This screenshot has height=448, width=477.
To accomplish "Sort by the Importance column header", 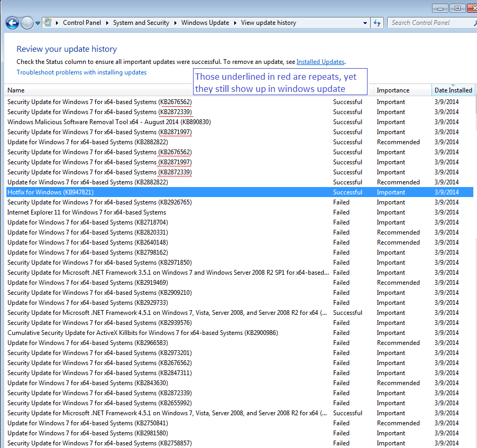I will point(393,90).
